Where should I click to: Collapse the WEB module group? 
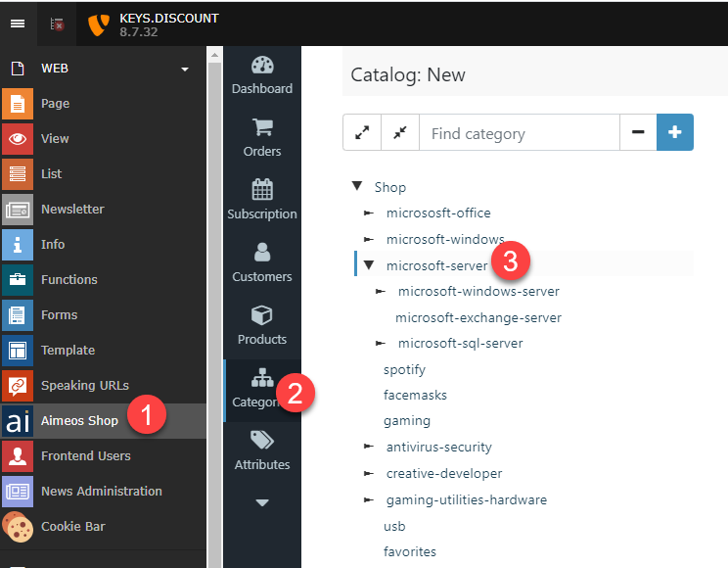coord(184,70)
